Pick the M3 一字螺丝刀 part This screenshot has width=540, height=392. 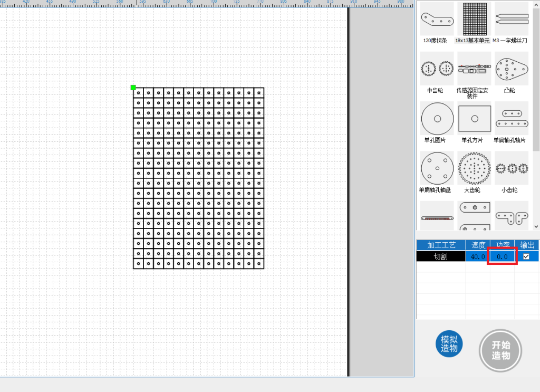511,19
